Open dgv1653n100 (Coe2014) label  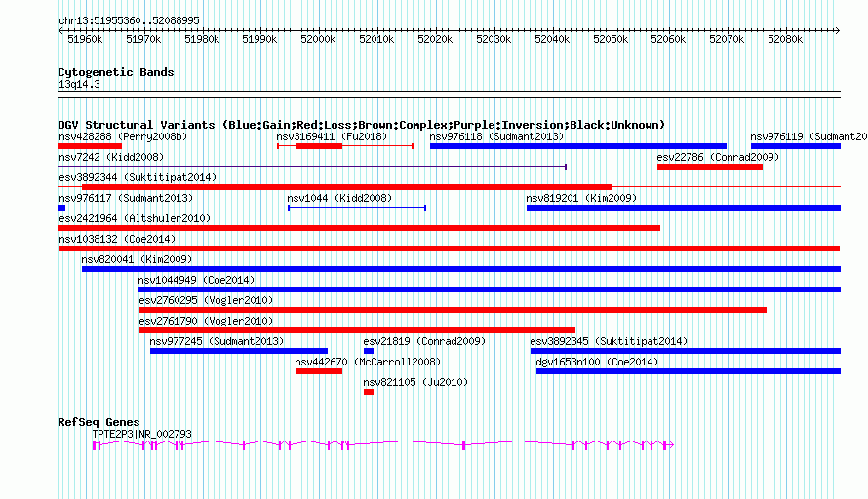click(597, 362)
